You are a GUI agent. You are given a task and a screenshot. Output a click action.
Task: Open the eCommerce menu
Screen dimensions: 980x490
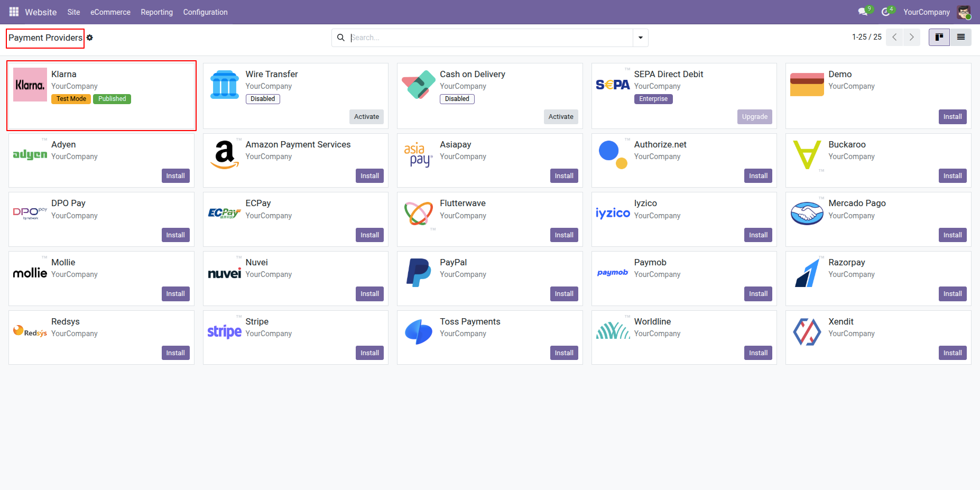pos(110,12)
